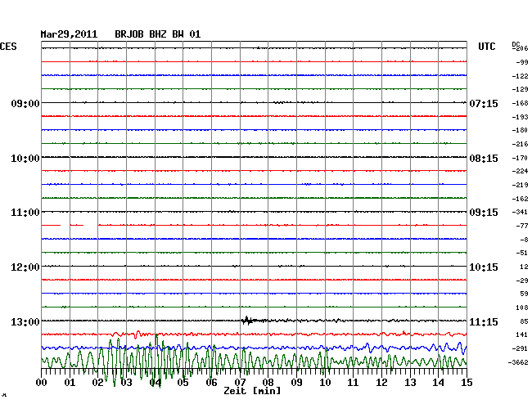Click the UTC time label 11:15

point(484,321)
